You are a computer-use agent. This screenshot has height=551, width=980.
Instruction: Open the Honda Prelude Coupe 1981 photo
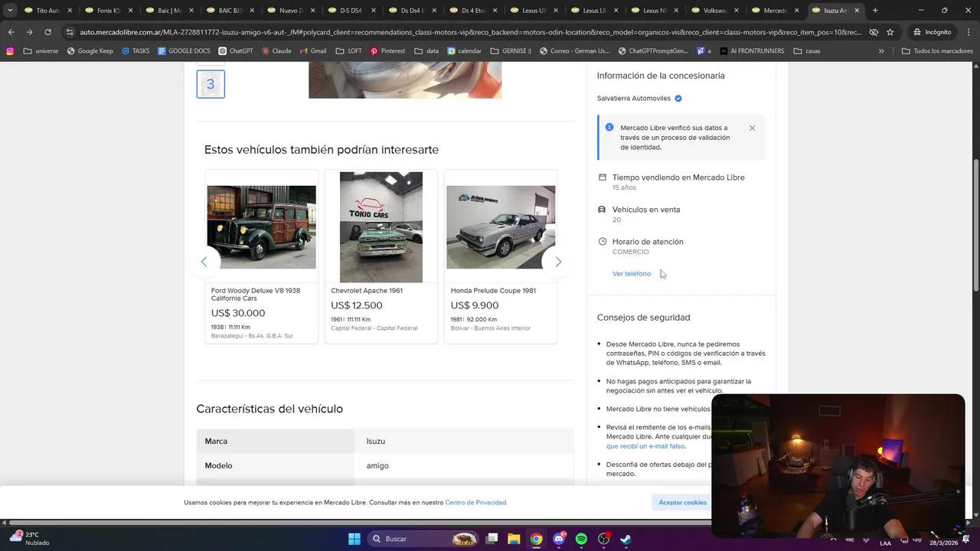[x=501, y=227]
